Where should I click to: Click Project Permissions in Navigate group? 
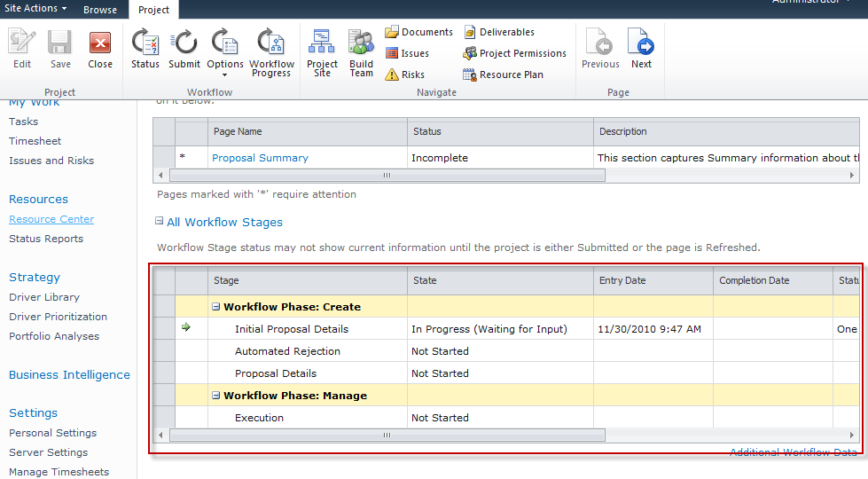[x=522, y=53]
